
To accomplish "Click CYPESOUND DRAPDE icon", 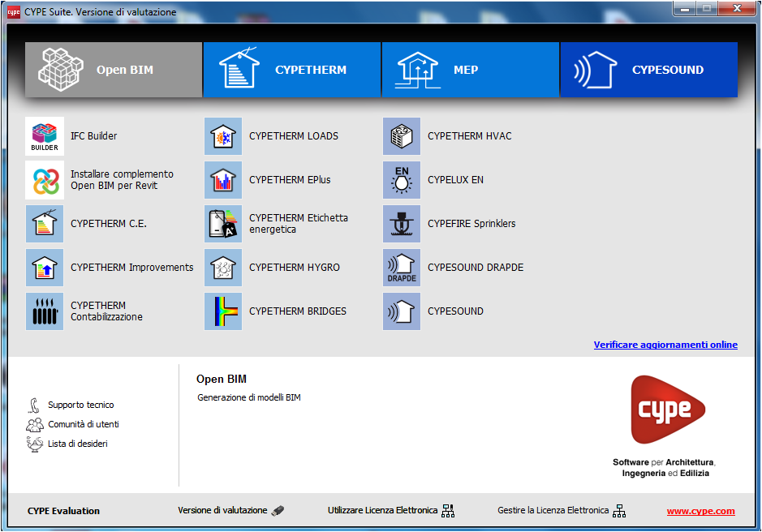I will point(402,268).
